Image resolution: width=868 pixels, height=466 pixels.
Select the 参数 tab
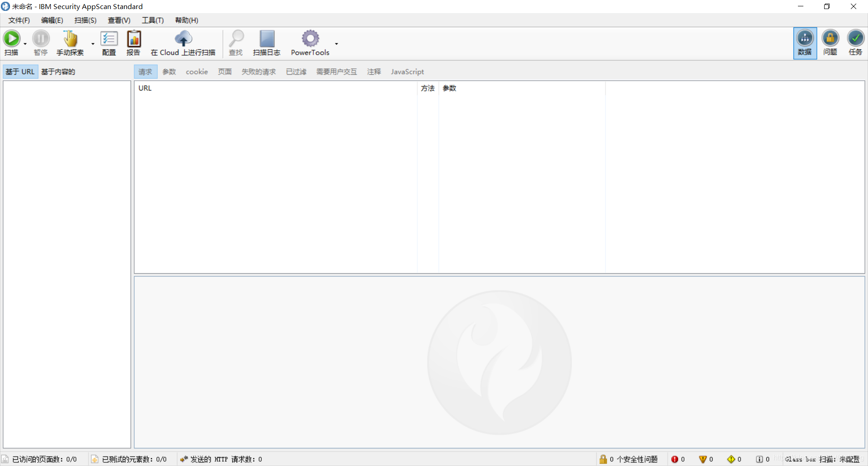coord(169,71)
